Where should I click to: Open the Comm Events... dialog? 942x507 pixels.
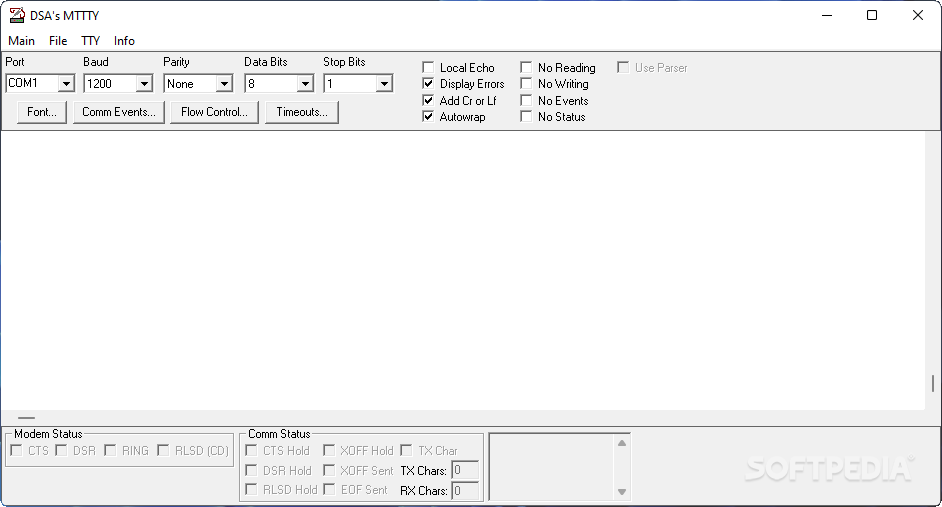click(119, 112)
